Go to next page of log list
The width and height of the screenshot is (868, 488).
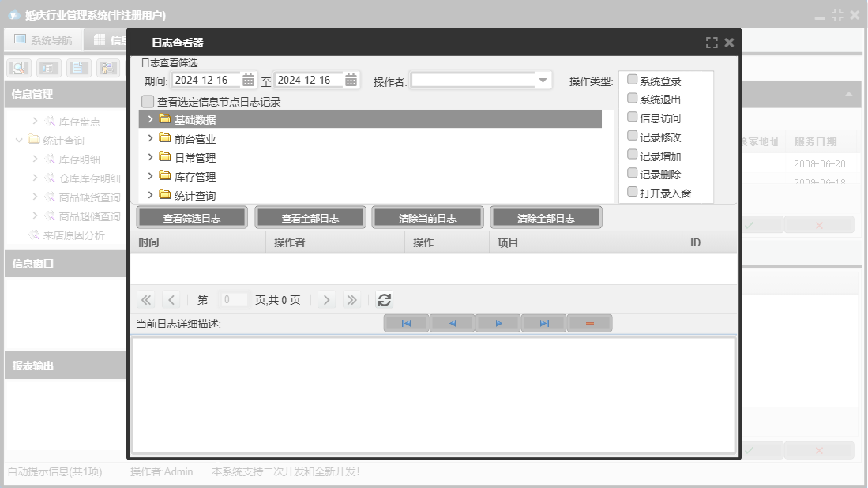327,300
